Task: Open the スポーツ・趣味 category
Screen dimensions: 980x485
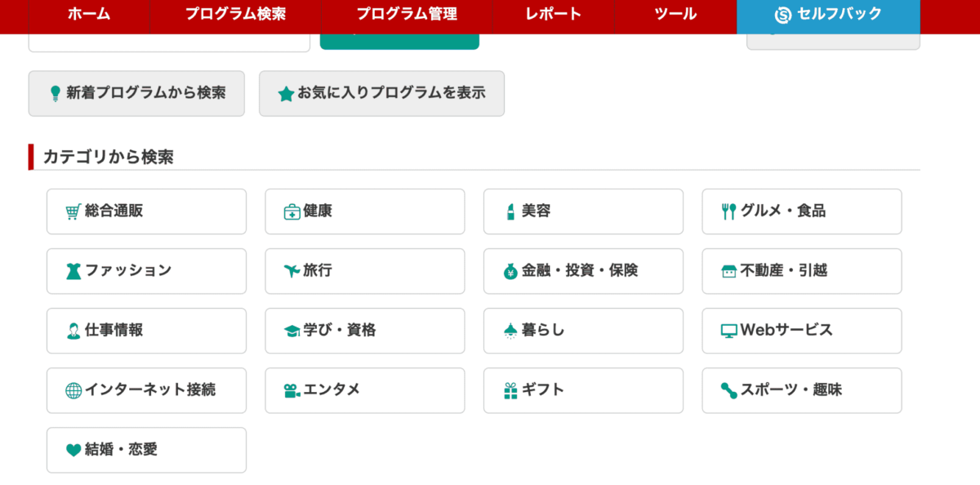Action: 801,390
